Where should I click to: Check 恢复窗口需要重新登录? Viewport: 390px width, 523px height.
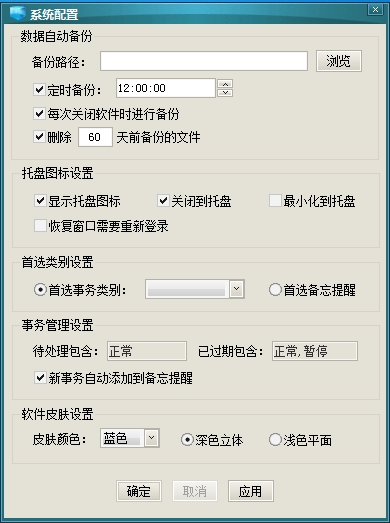tap(40, 225)
